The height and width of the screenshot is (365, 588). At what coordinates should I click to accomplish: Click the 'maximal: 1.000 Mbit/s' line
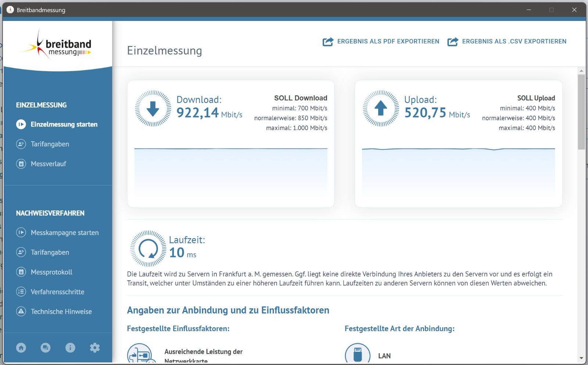coord(297,128)
